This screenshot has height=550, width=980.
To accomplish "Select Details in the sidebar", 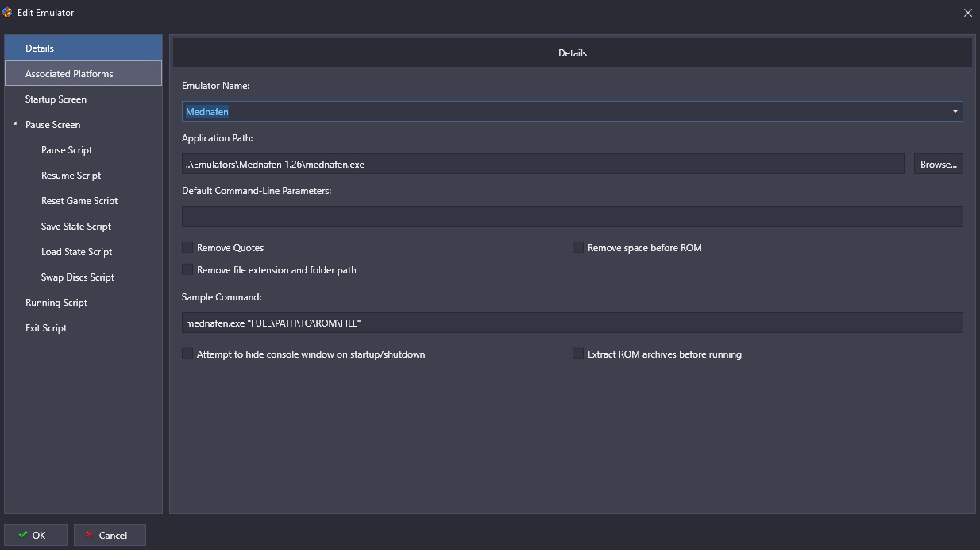I will click(x=83, y=48).
